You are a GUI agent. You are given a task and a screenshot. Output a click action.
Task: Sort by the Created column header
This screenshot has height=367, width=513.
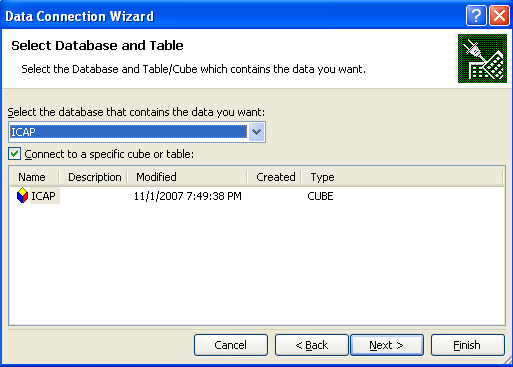(274, 177)
